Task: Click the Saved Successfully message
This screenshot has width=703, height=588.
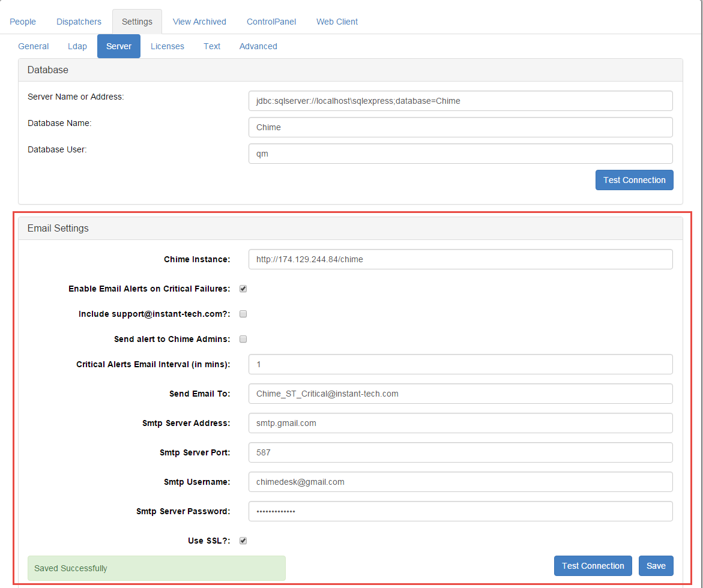Action: point(157,568)
